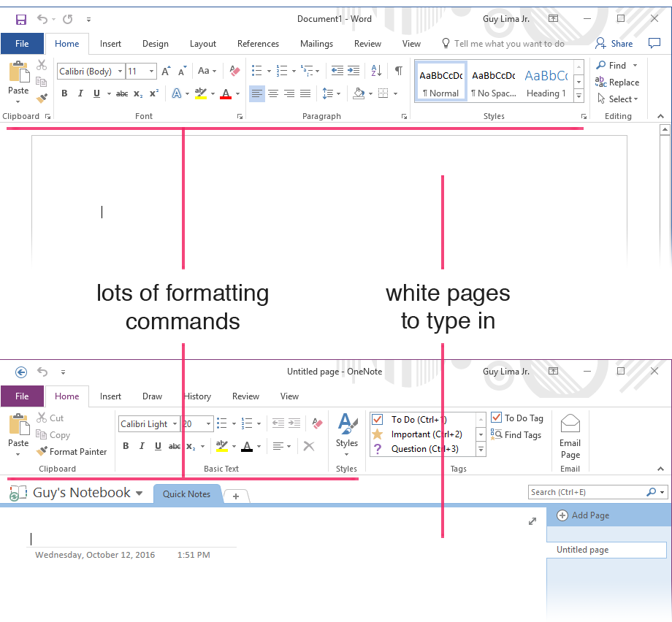Image resolution: width=672 pixels, height=622 pixels.
Task: Switch to the Layout tab in Word
Action: [203, 44]
